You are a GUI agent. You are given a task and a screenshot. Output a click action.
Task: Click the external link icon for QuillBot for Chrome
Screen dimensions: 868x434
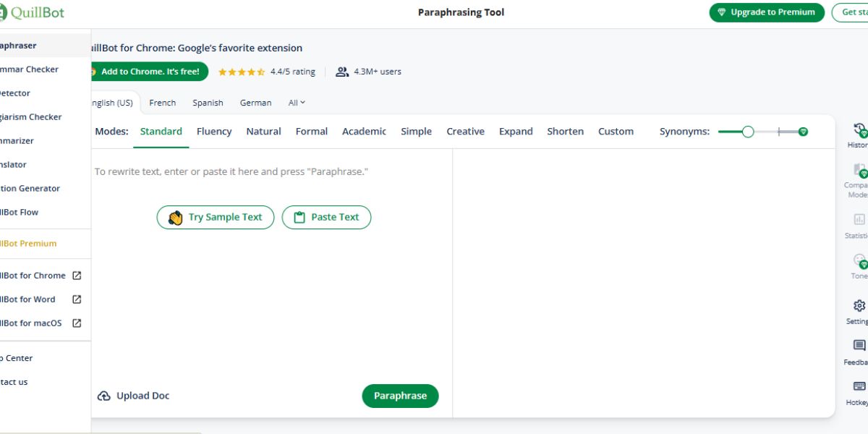[77, 276]
